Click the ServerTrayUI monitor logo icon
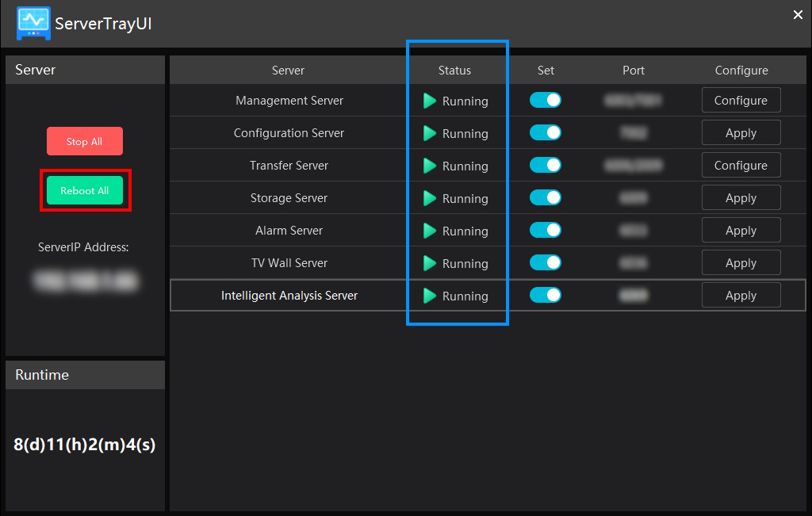The image size is (812, 516). point(33,23)
